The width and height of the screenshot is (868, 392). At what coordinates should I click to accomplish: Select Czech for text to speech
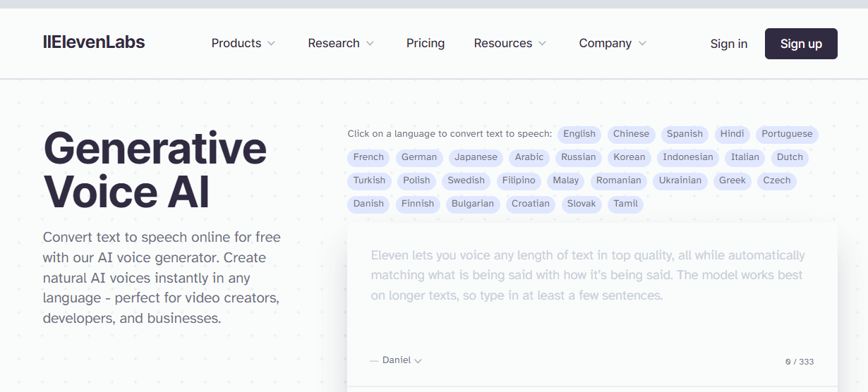[777, 180]
